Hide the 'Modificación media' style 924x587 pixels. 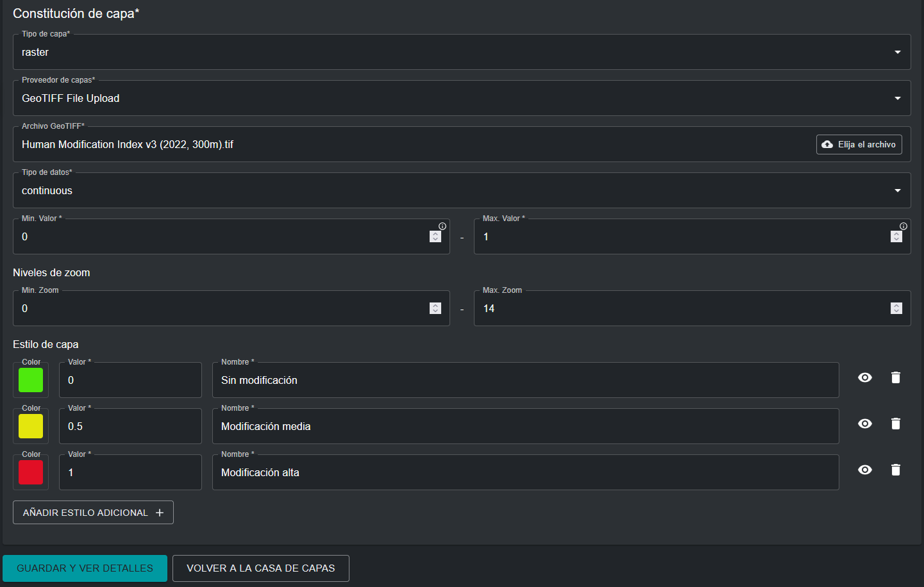tap(865, 424)
